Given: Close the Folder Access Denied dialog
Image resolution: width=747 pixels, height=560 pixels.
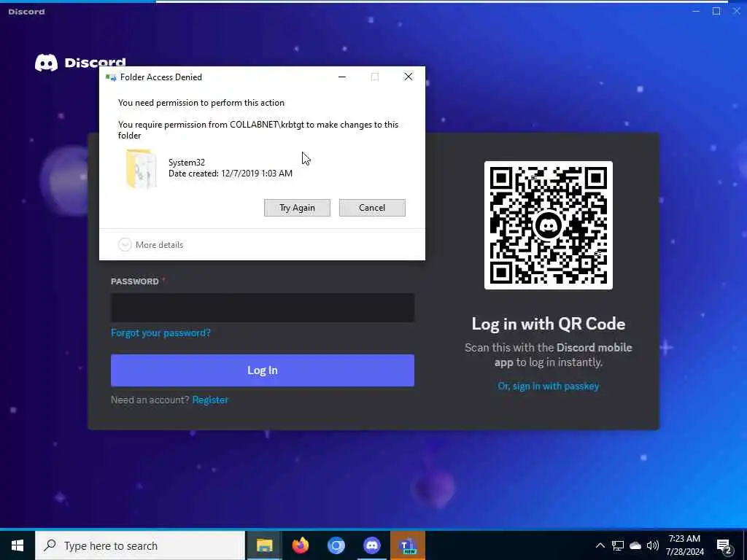Looking at the screenshot, I should 409,77.
